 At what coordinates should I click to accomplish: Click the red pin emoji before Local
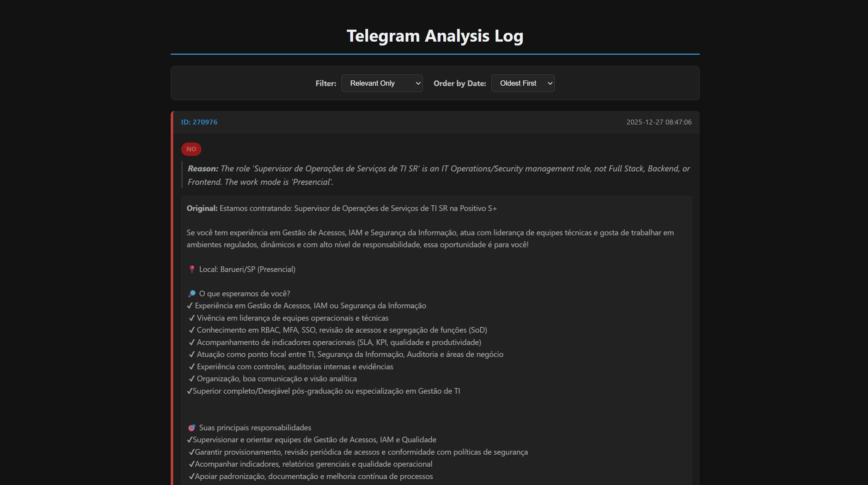192,269
